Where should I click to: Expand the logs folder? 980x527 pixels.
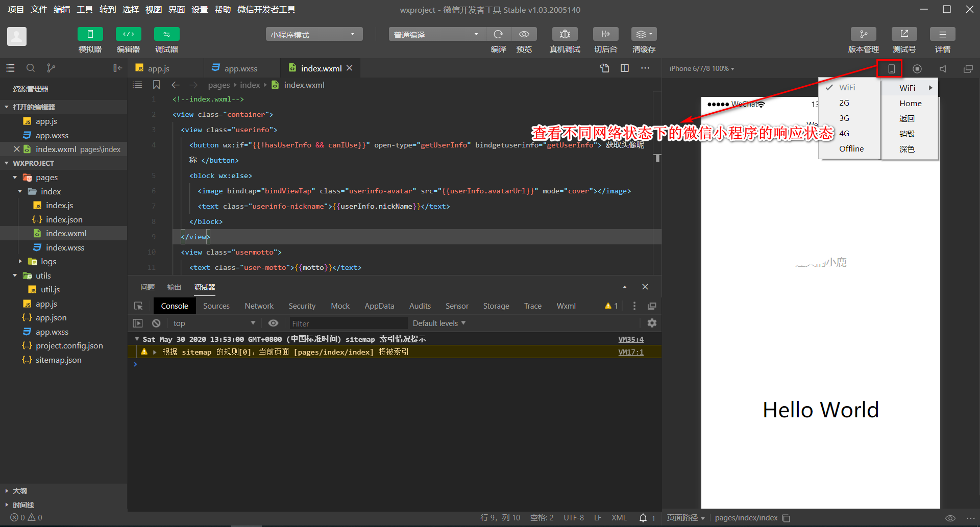coord(20,261)
